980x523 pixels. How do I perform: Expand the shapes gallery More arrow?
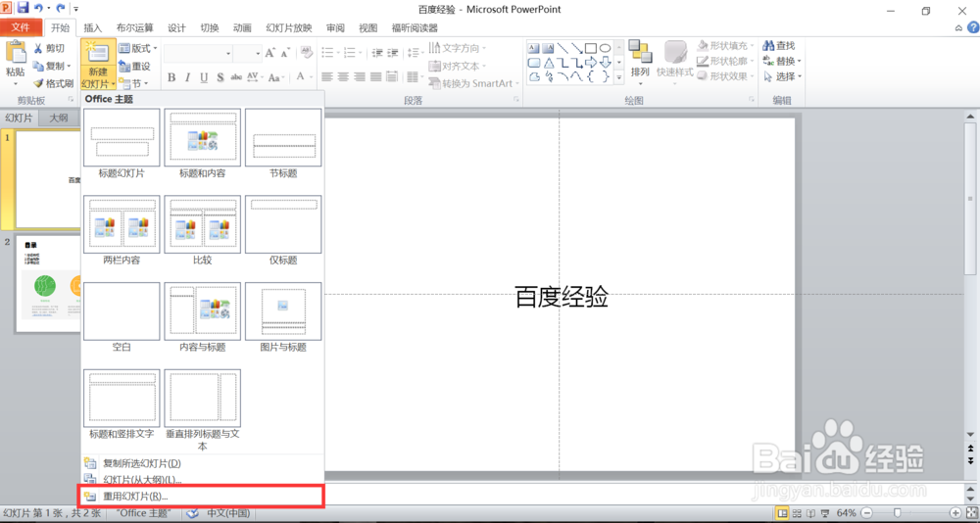pos(619,78)
